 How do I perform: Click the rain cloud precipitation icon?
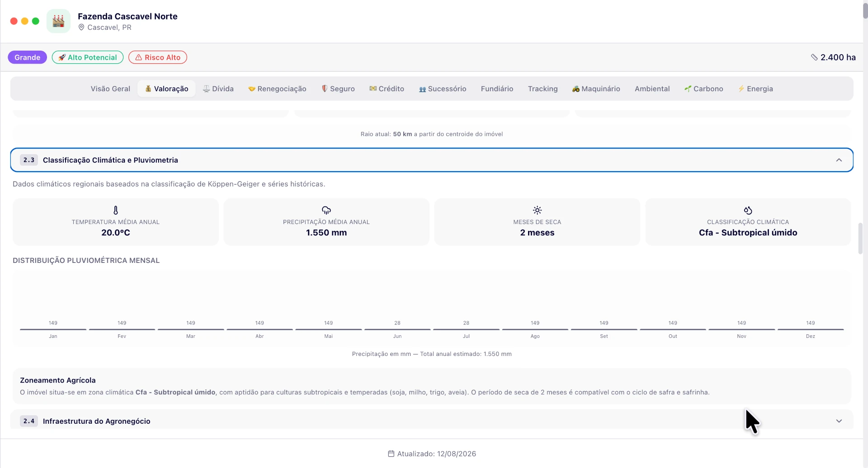tap(326, 210)
